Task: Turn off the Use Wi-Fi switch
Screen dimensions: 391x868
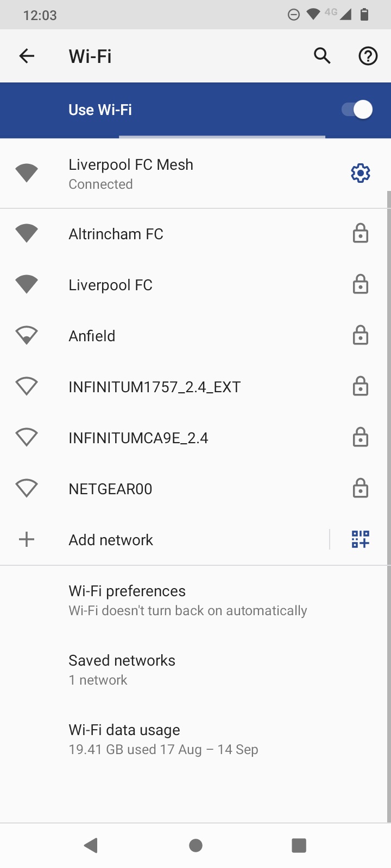Action: tap(357, 110)
